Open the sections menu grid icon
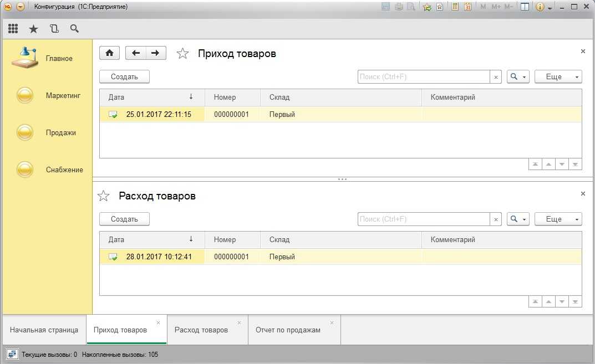The height and width of the screenshot is (364, 595). point(13,28)
